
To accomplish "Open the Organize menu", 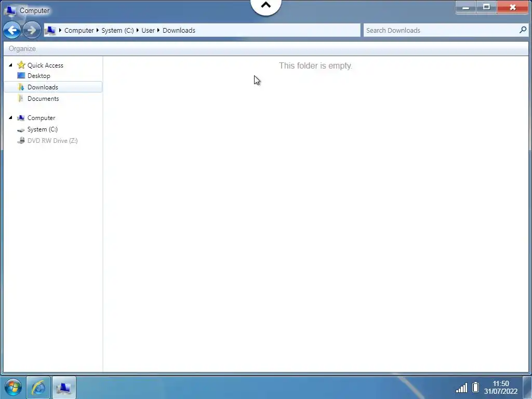I will 22,48.
